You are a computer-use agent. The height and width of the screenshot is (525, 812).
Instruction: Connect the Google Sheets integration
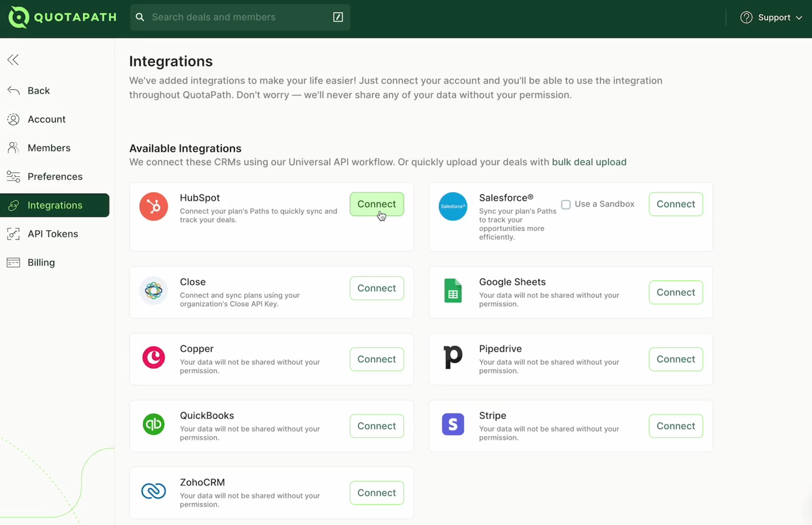676,292
